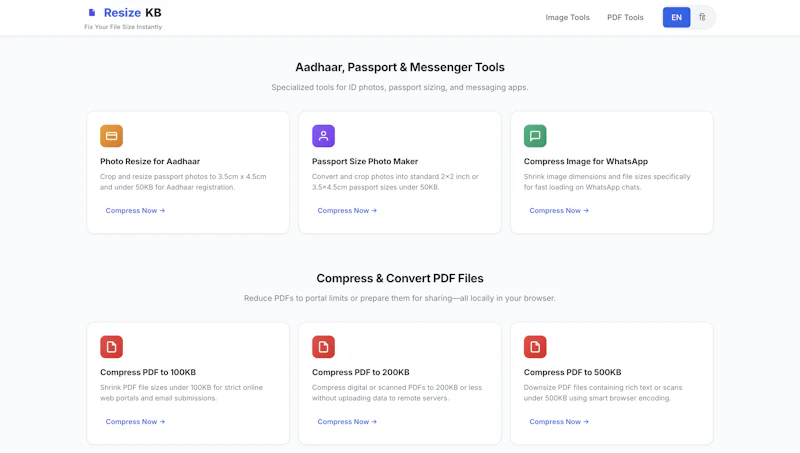
Task: Open the Resize KB home title
Action: coord(133,13)
